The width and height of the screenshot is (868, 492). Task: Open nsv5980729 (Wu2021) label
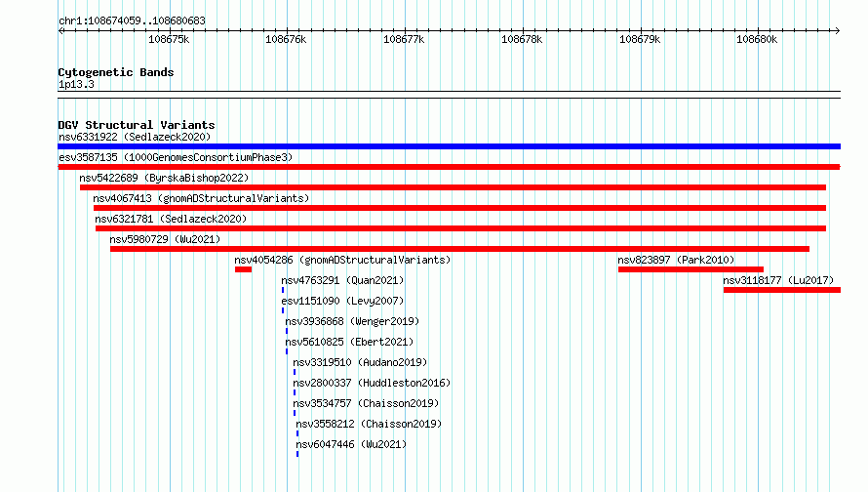click(165, 239)
